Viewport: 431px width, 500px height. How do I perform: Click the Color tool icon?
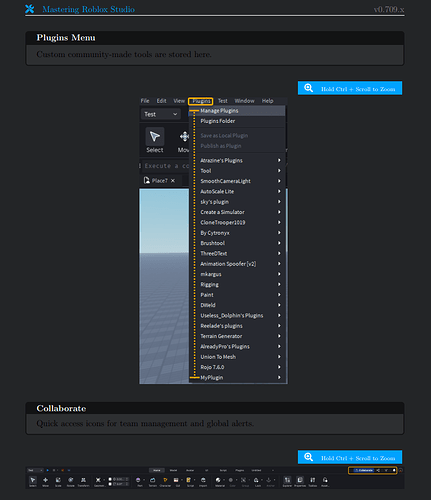point(231,480)
